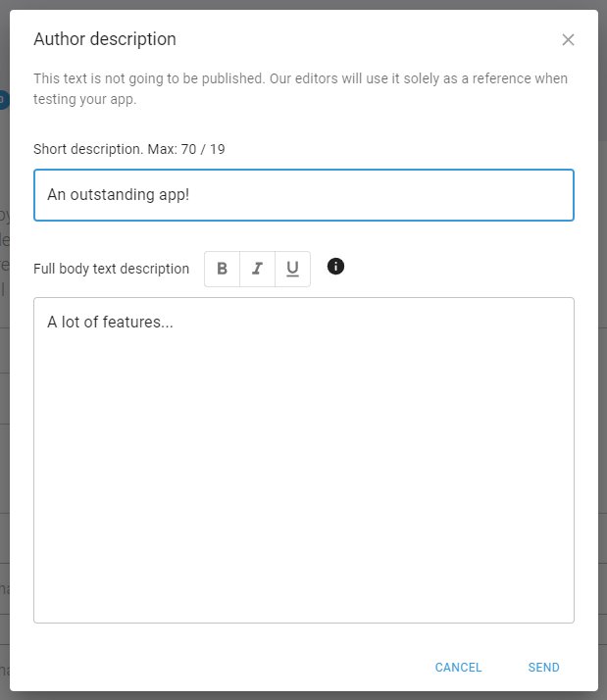Click the Full body text area
Screen dimensions: 607x700
304,460
